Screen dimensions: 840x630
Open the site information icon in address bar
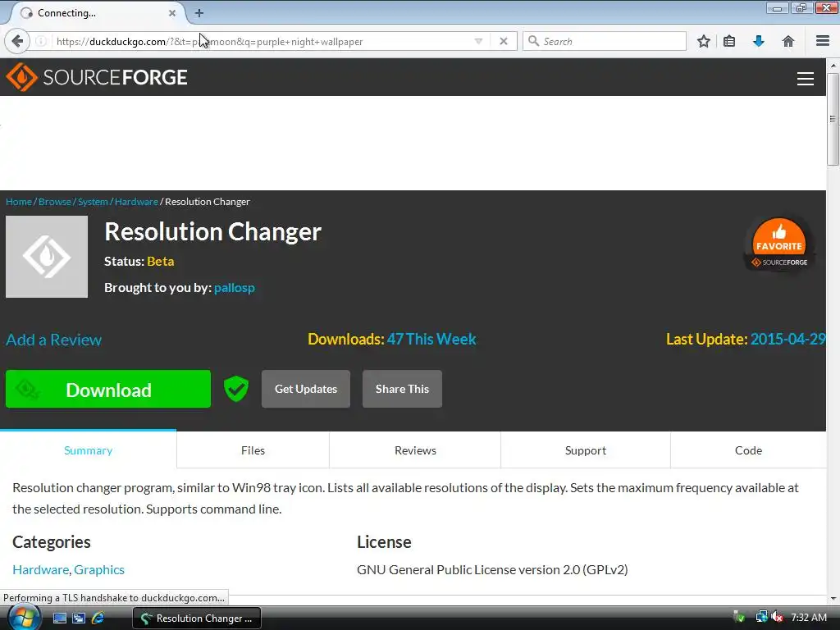pyautogui.click(x=41, y=41)
